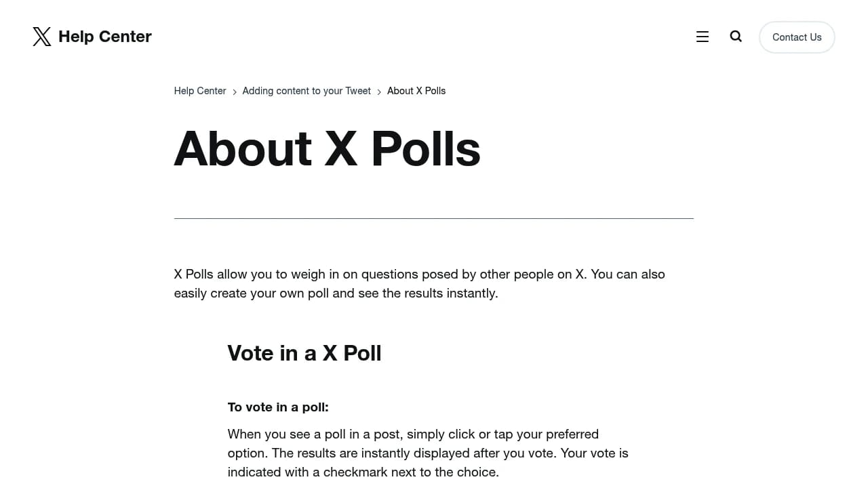This screenshot has height=488, width=868.
Task: Click the horizontal divider under the heading
Action: [x=433, y=218]
